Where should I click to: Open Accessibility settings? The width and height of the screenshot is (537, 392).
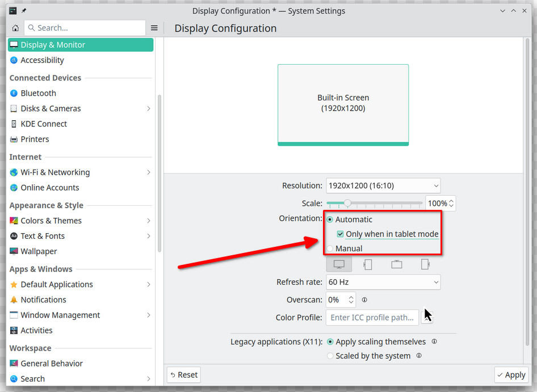coord(81,60)
